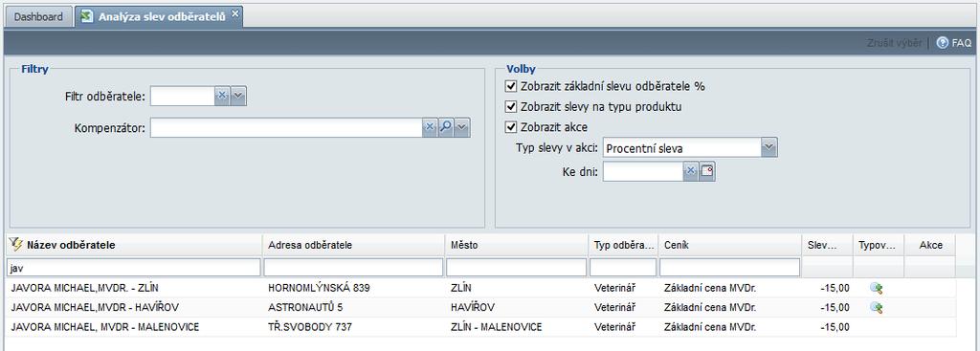This screenshot has height=351, width=980.
Task: Click address ASTRONAUTŮ 5
Action: pyautogui.click(x=305, y=307)
